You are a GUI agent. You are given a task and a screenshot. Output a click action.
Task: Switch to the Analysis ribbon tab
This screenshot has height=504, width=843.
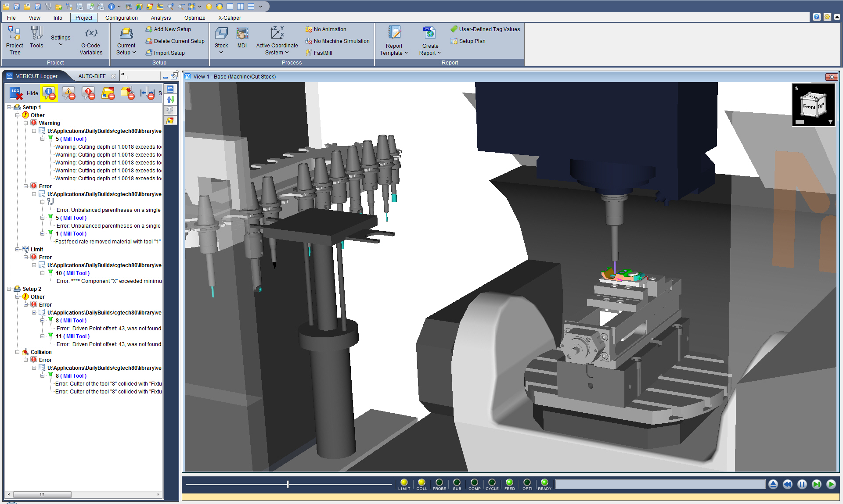click(161, 18)
